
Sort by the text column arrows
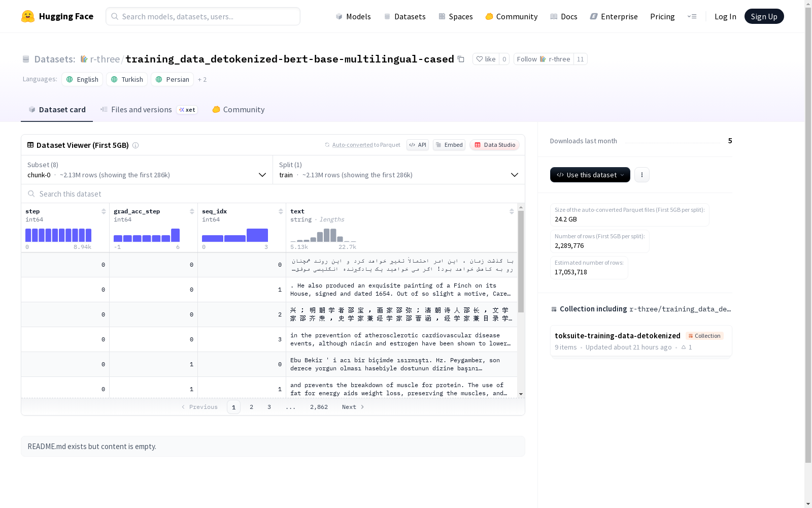[x=512, y=211]
